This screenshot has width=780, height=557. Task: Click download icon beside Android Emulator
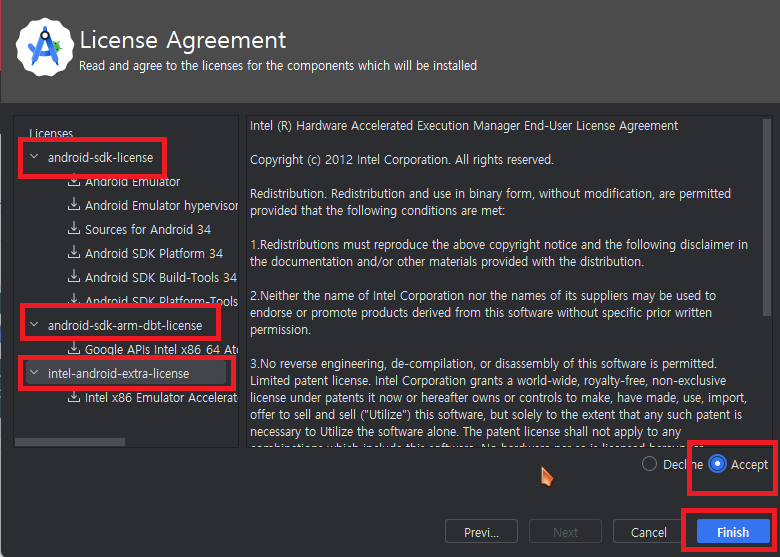[74, 181]
